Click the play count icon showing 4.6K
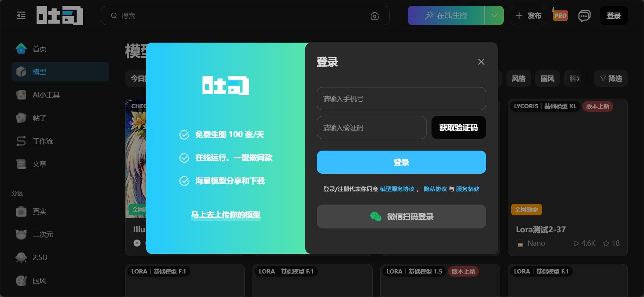 coord(576,243)
